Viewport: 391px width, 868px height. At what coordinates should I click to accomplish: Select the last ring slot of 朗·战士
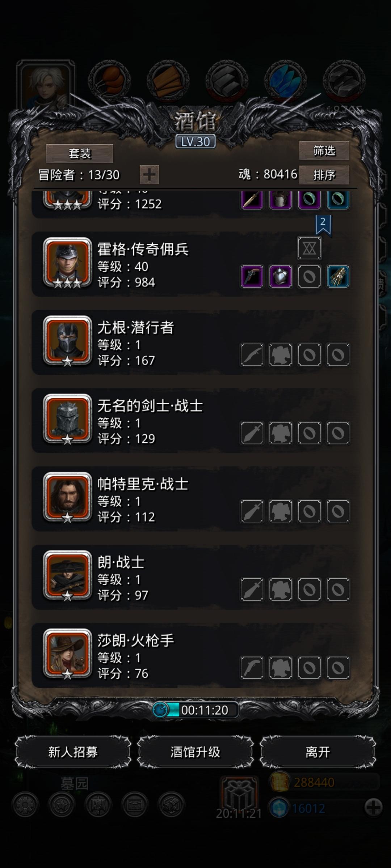338,590
